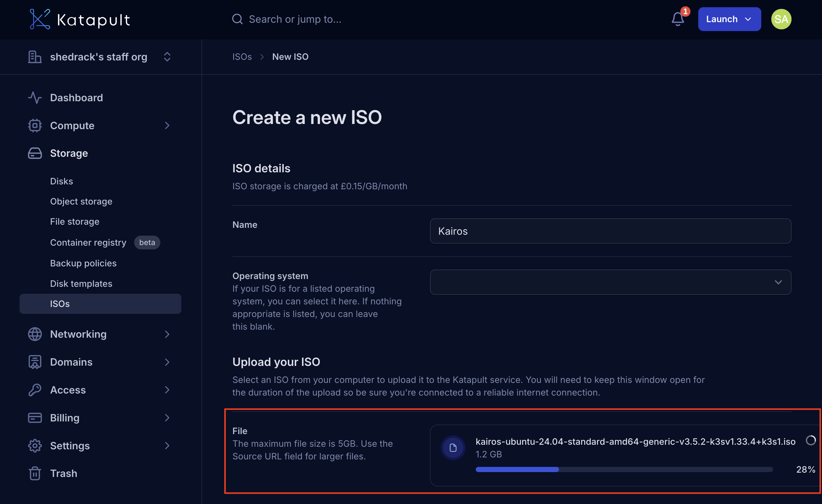
Task: Click the Name input field
Action: pyautogui.click(x=610, y=231)
